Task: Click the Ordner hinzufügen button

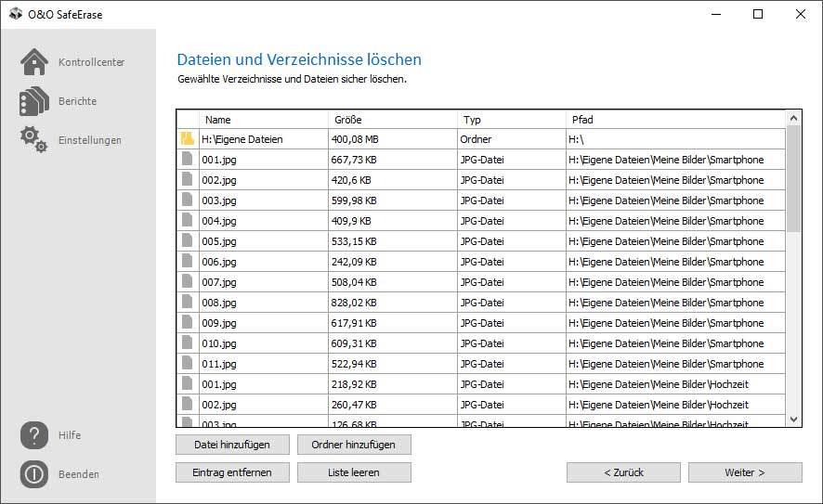Action: point(354,445)
